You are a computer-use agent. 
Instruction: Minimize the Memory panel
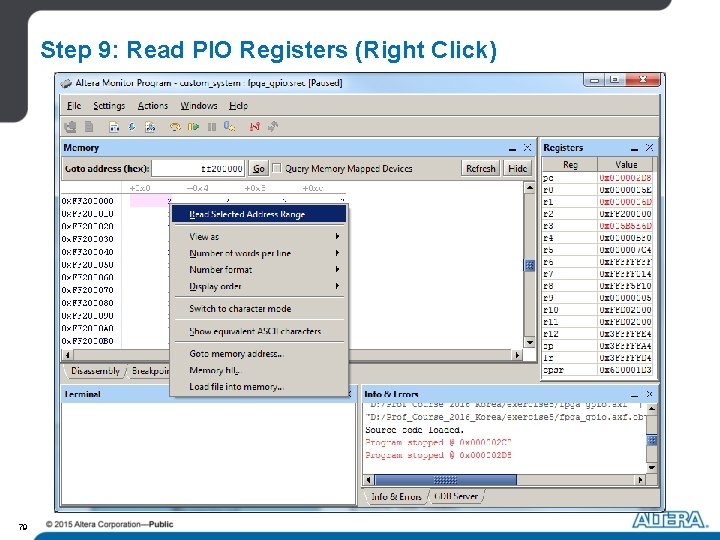coord(512,148)
